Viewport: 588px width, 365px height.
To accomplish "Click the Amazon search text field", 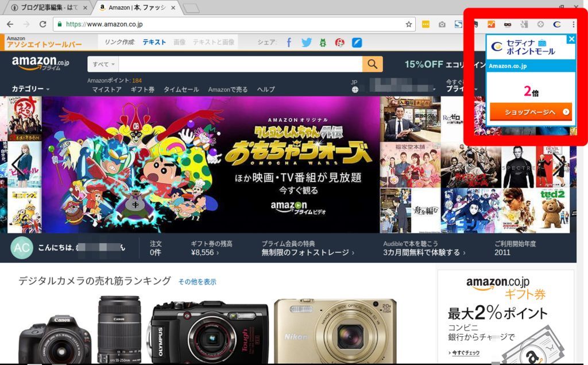I will coord(240,64).
